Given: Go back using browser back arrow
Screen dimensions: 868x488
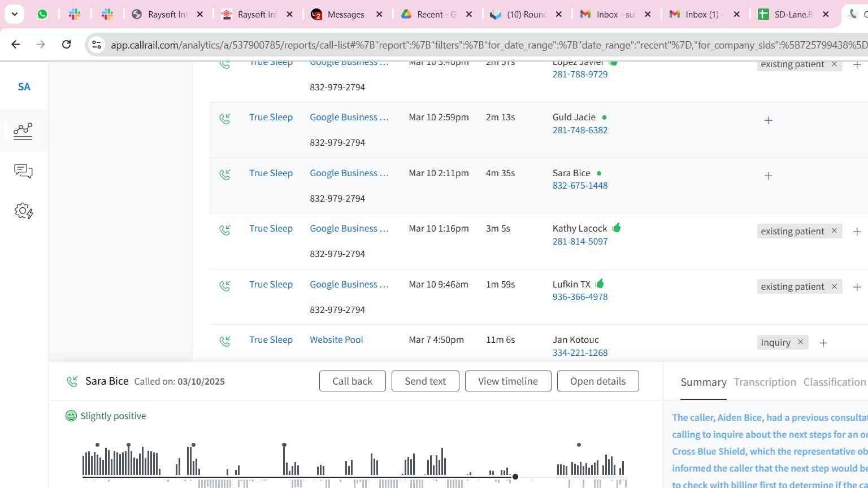Looking at the screenshot, I should [16, 44].
